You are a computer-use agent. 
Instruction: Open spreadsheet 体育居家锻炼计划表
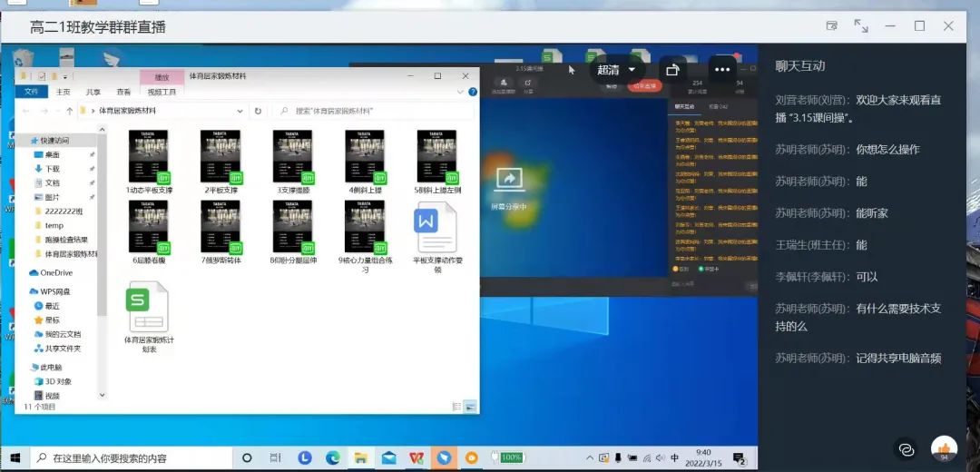click(149, 318)
